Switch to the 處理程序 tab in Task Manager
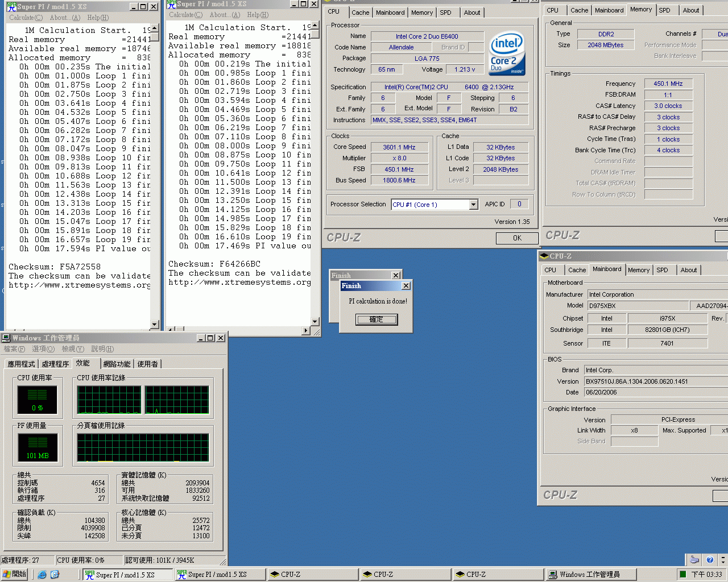728x582 pixels. (55, 364)
